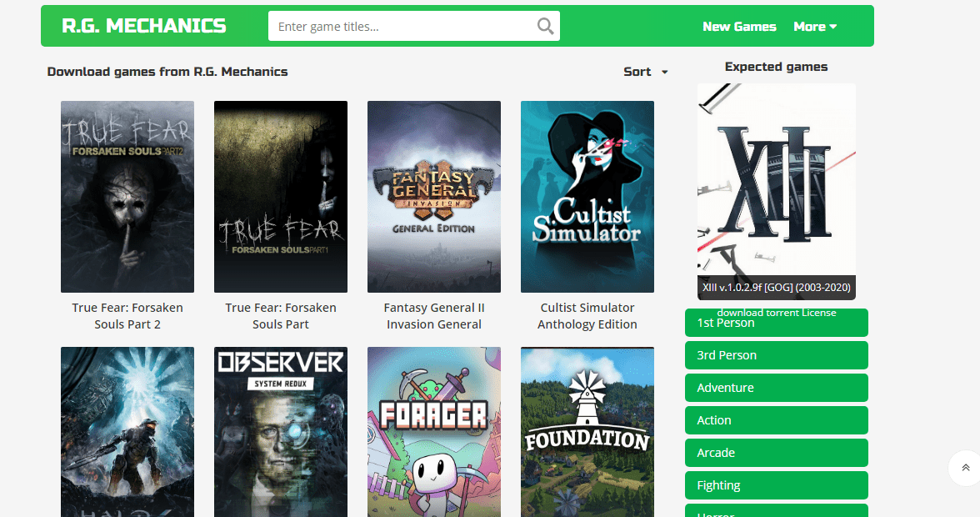Open Observer System Redux cover
The height and width of the screenshot is (517, 980).
[281, 432]
